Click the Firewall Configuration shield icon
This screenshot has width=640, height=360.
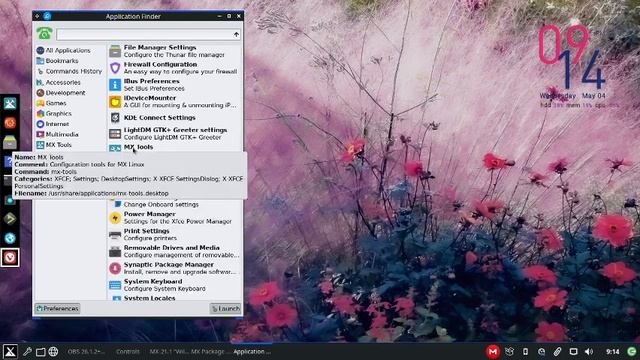click(115, 68)
